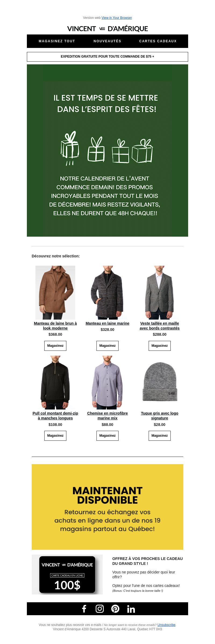215x644 pixels.
Task: Click Magasinez under Tuque gris
Action: click(160, 436)
